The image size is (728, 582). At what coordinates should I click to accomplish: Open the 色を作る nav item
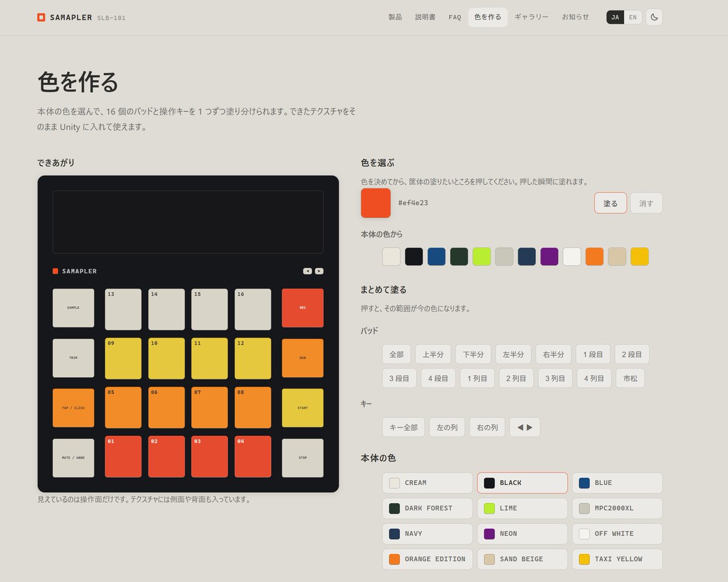pos(488,17)
